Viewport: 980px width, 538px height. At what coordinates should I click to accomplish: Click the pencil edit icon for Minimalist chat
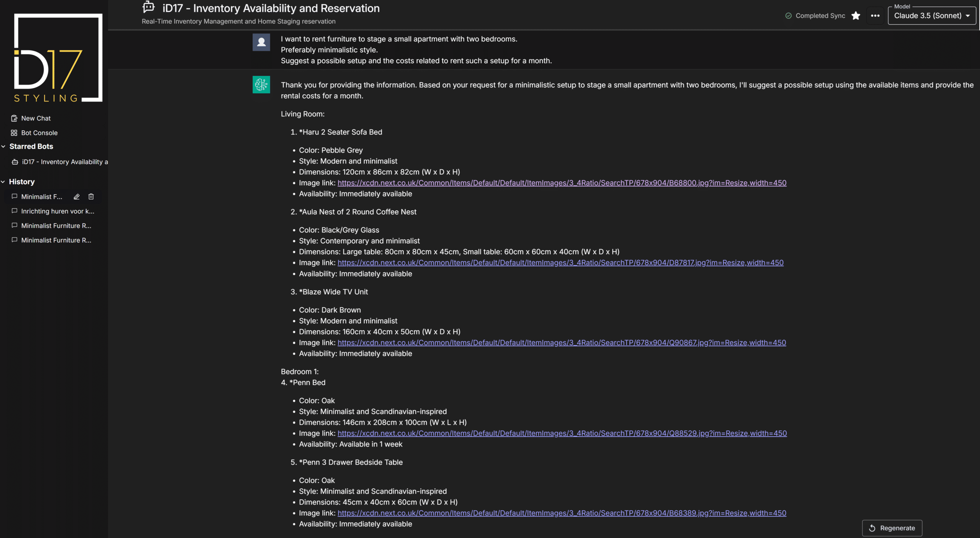coord(77,196)
